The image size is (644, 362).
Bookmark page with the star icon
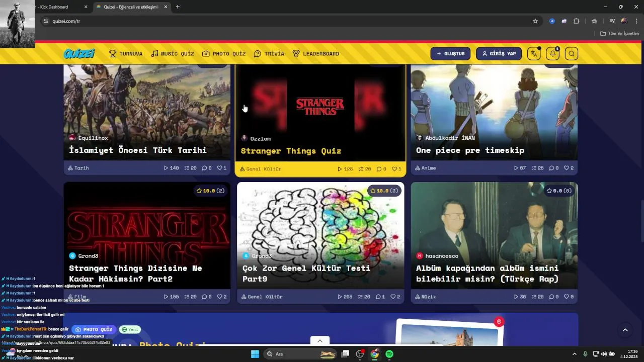pos(535,21)
